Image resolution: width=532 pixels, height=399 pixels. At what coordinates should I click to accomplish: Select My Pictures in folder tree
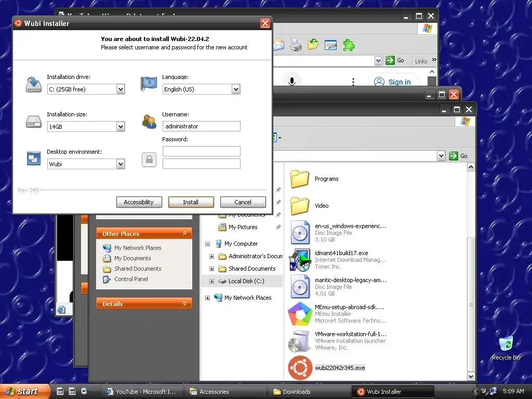coord(243,227)
